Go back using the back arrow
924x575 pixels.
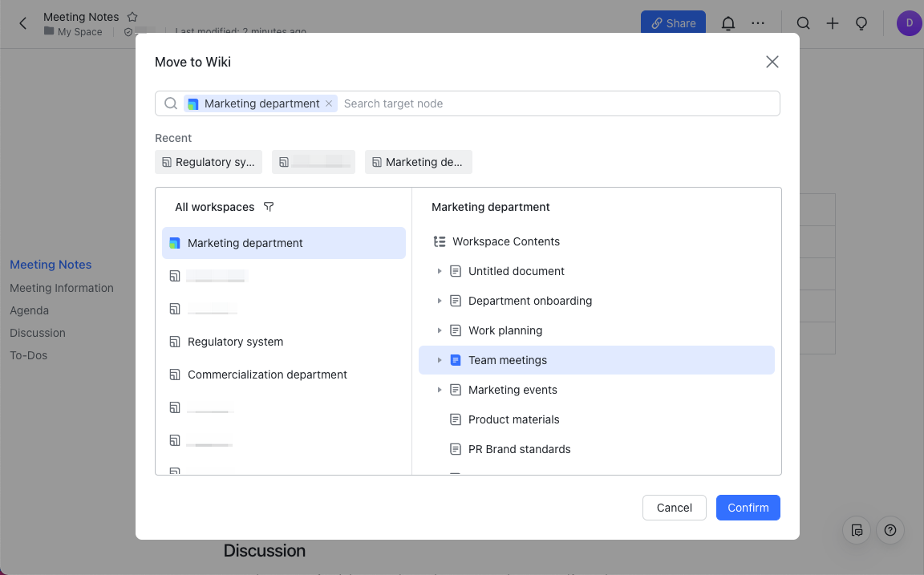(x=23, y=23)
